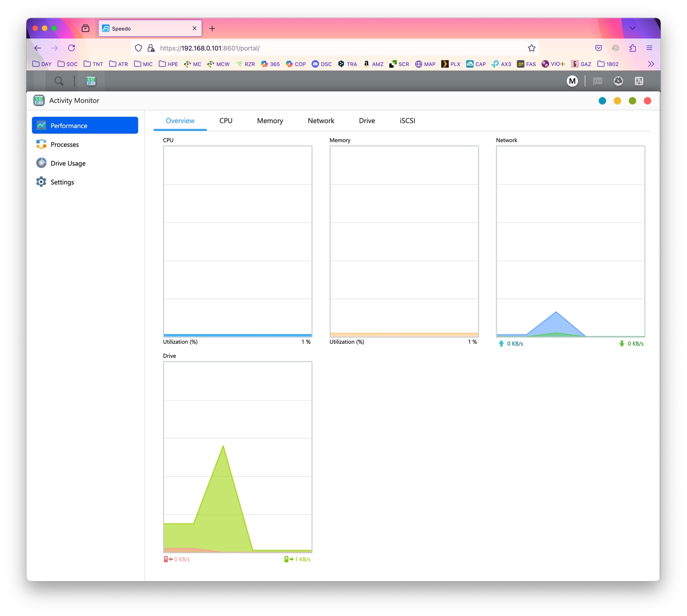Screen dimensions: 687x616
Task: Click Activity Monitor taskbar icon
Action: 91,81
